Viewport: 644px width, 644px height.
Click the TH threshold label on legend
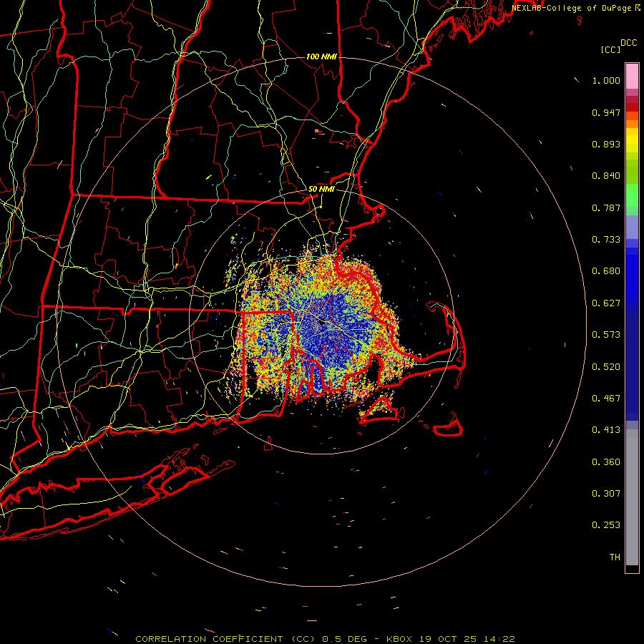point(615,557)
